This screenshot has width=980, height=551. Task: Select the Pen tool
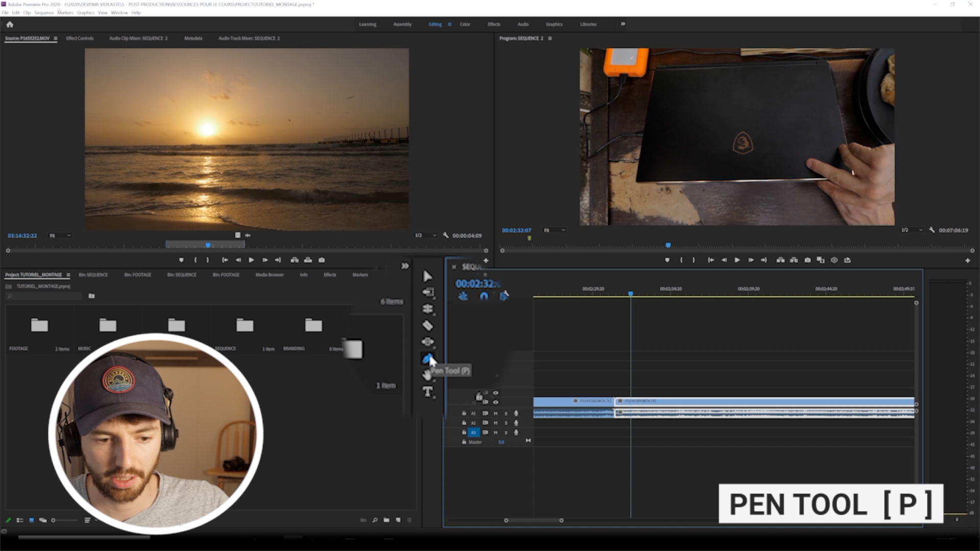click(x=427, y=359)
